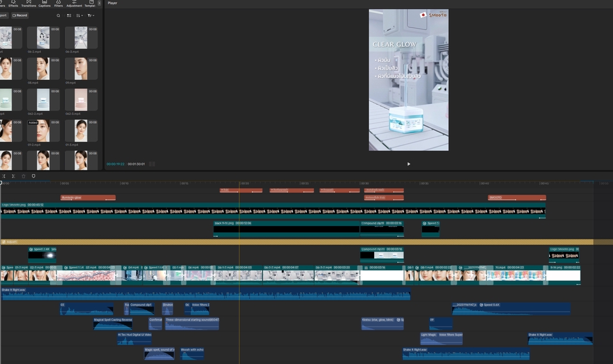Viewport: 613px width, 364px height.
Task: Play the video preview
Action: click(409, 164)
